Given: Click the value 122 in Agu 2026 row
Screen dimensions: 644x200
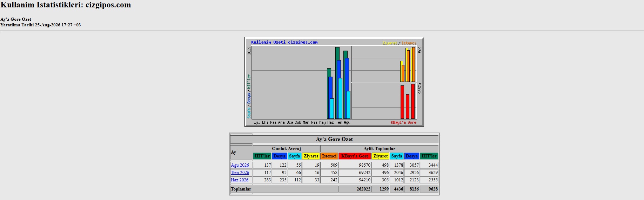Looking at the screenshot, I should pos(283,165).
